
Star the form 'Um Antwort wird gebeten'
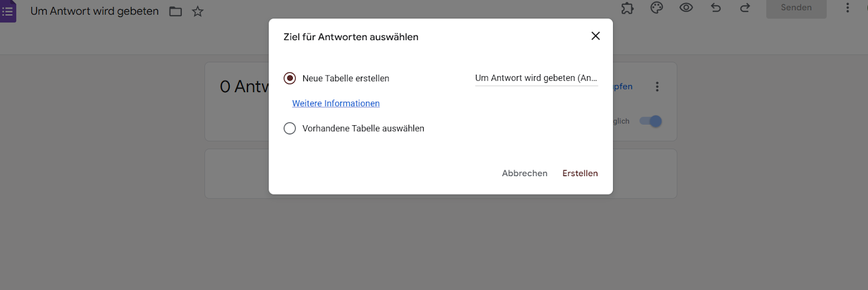pyautogui.click(x=197, y=11)
